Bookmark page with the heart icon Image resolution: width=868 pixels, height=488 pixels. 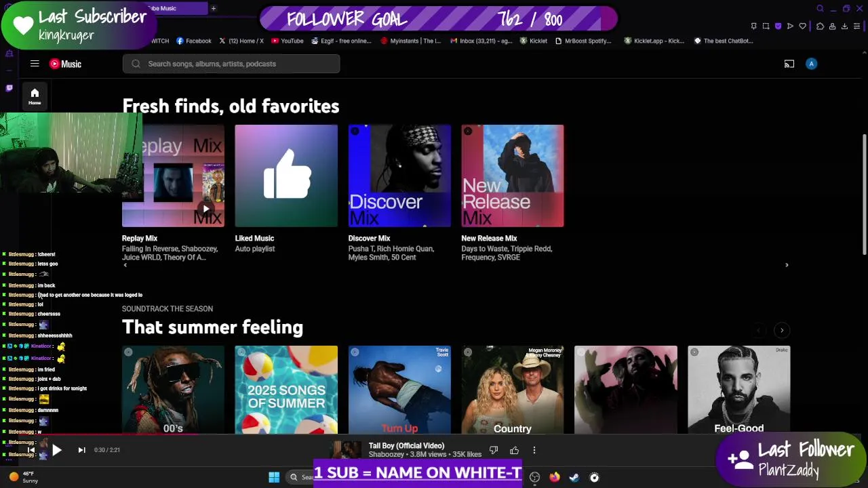pos(802,26)
